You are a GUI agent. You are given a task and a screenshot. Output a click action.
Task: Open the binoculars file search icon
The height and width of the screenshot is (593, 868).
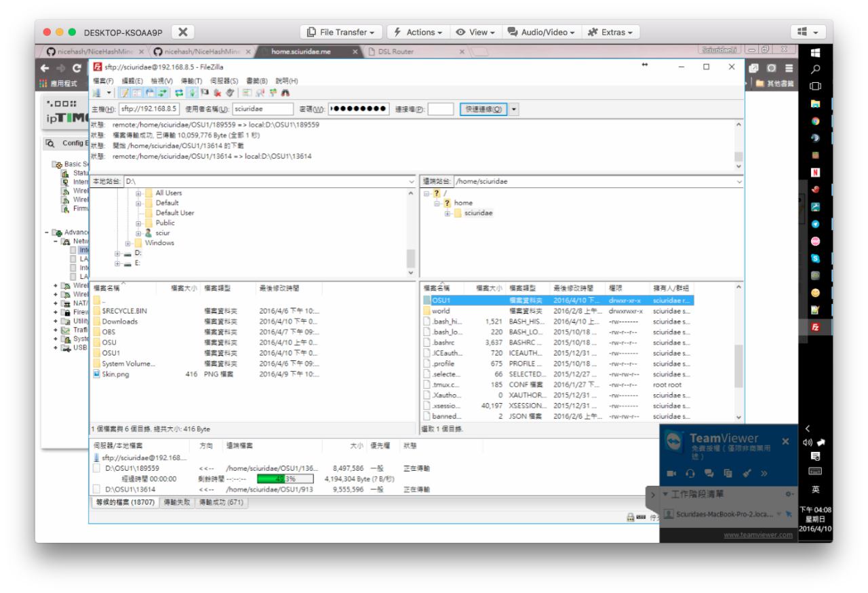coord(285,93)
